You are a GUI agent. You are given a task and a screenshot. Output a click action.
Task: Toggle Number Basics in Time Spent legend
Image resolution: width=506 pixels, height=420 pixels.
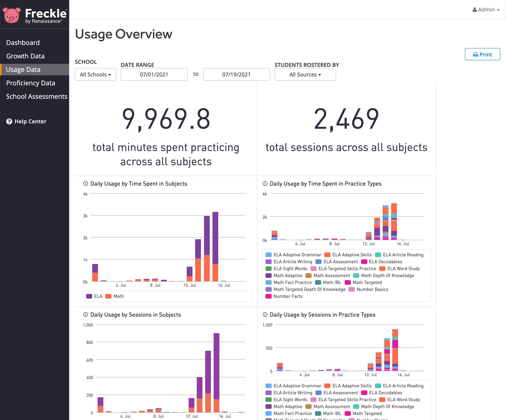tap(368, 289)
